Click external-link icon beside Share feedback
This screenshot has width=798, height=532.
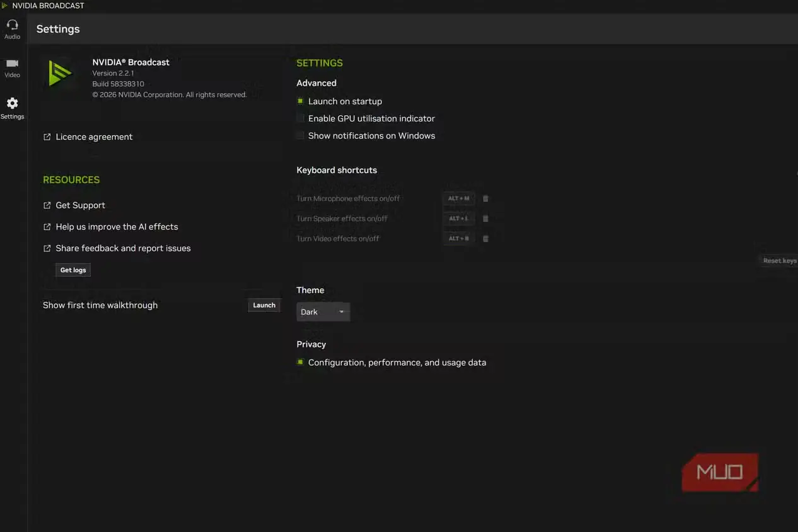point(47,248)
